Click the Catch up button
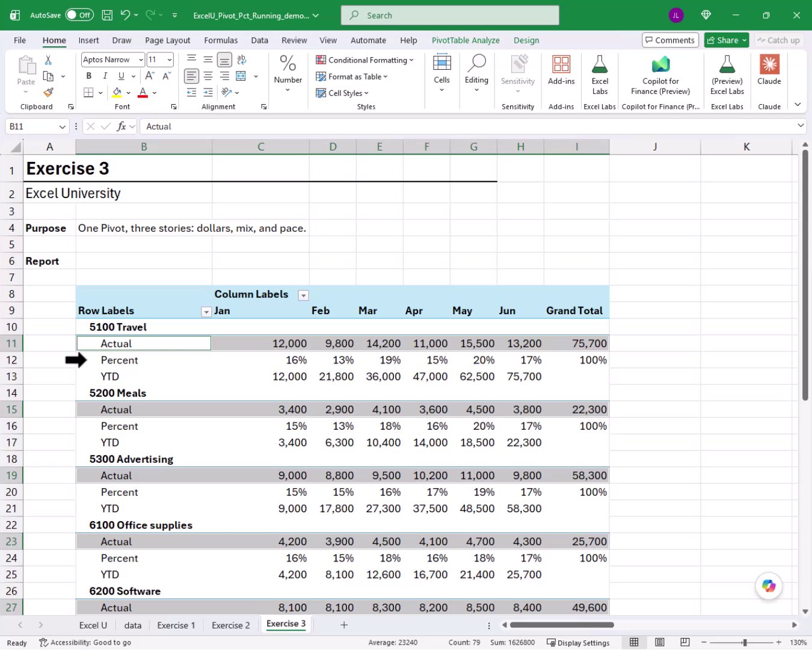Image resolution: width=812 pixels, height=650 pixels. click(x=778, y=40)
